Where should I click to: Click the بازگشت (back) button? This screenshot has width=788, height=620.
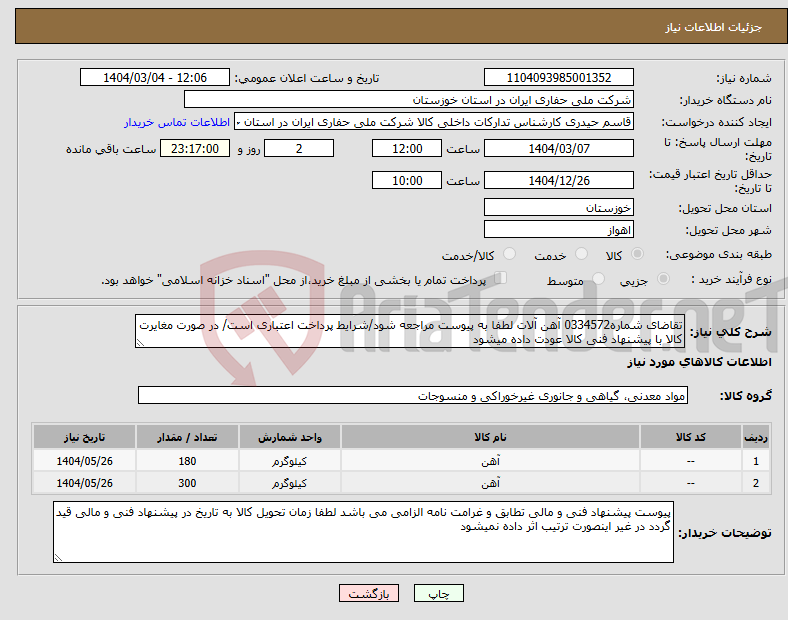point(369,593)
